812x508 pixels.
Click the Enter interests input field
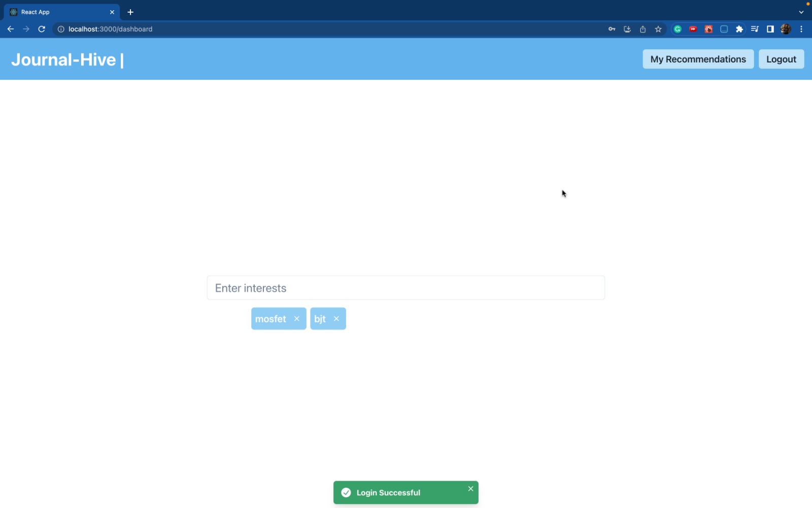click(x=405, y=288)
